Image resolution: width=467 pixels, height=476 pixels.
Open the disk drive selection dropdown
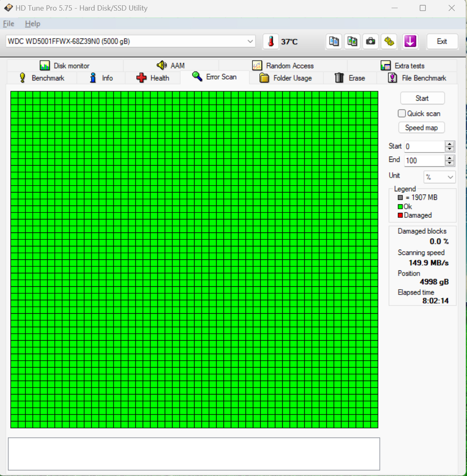(250, 41)
